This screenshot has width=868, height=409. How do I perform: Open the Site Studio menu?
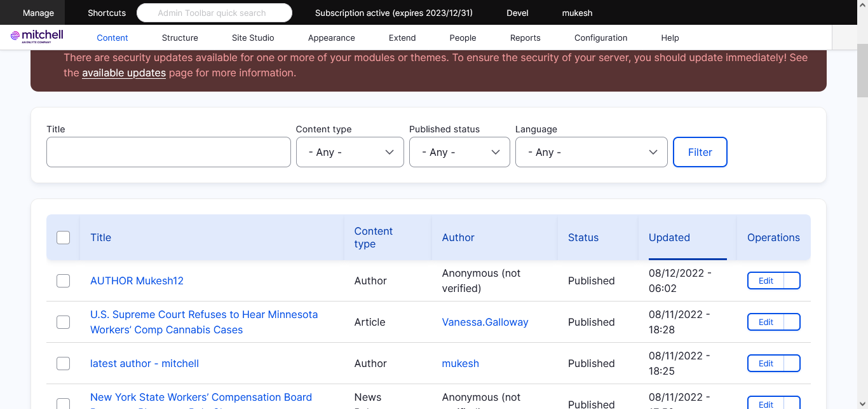coord(253,38)
